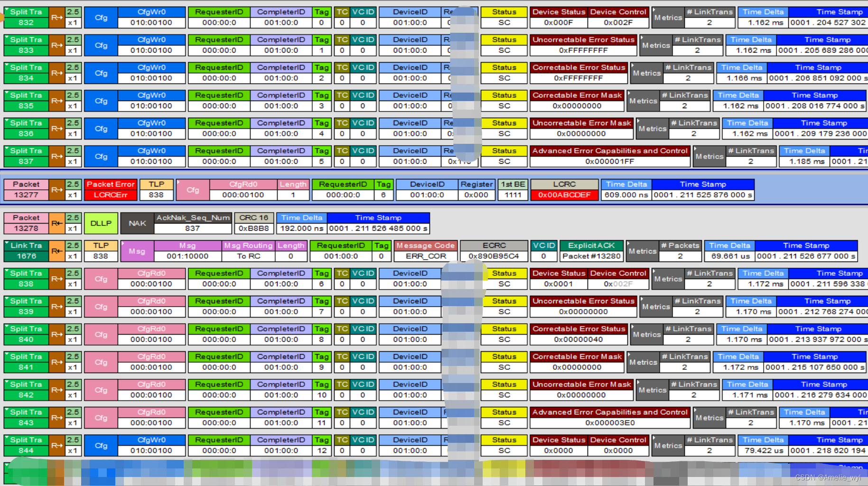This screenshot has width=868, height=486.
Task: Click the R→ direction arrow in Split Tra 837 row
Action: coord(57,156)
